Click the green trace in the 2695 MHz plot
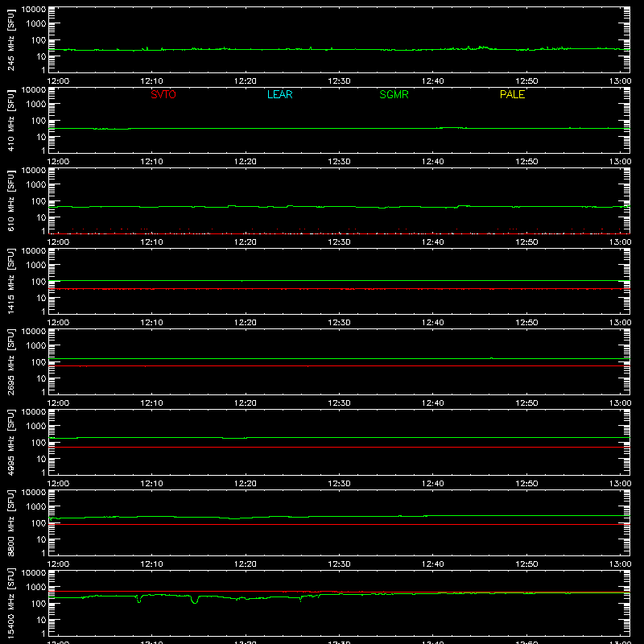This screenshot has width=644, height=644. pos(339,358)
